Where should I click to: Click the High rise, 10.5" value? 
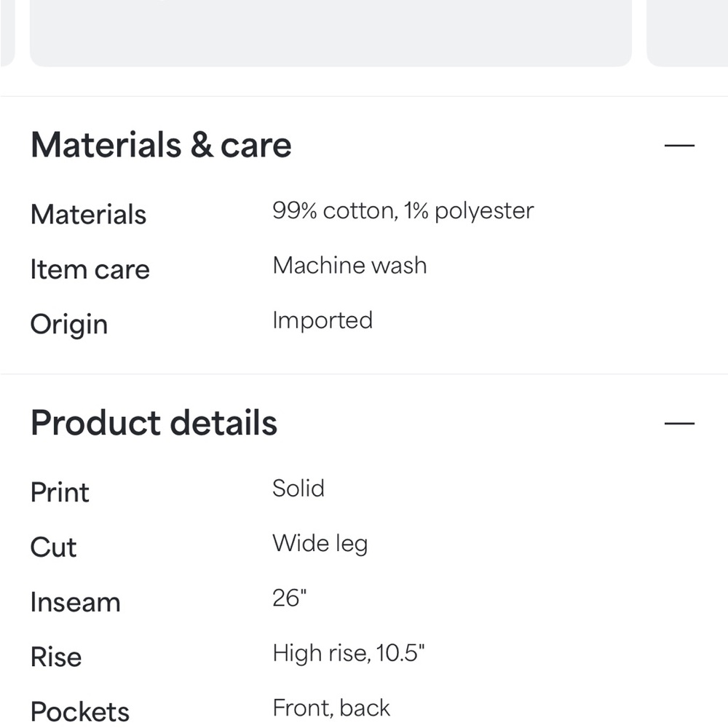coord(348,653)
